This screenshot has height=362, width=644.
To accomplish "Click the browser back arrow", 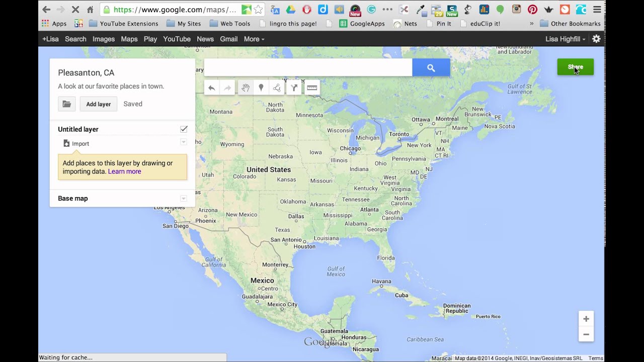I will 46,9.
